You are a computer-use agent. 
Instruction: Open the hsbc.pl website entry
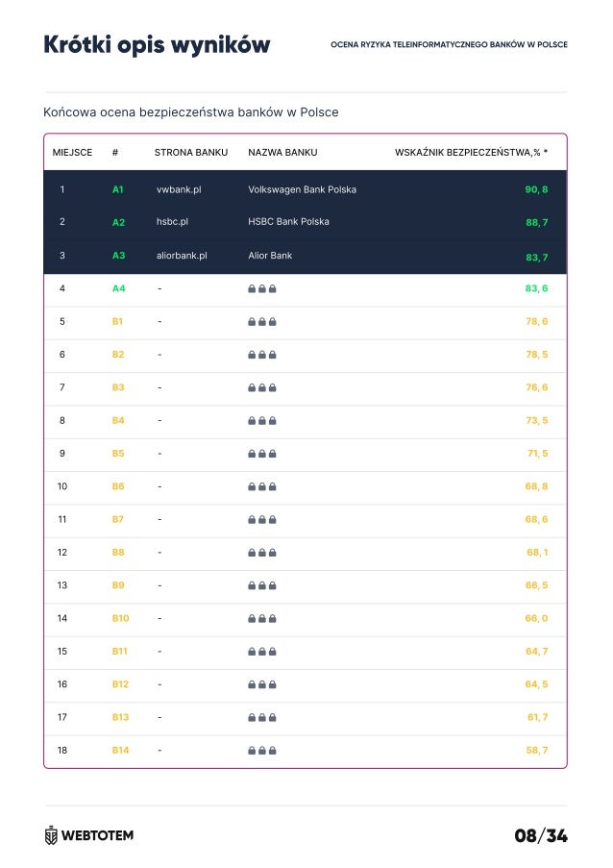point(172,221)
